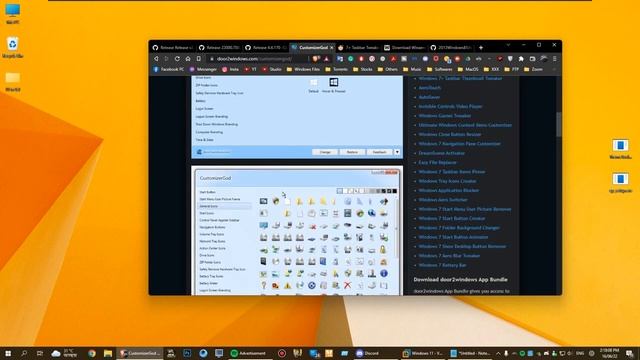Show hidden system tray icons
Image resolution: width=640 pixels, height=360 pixels.
498,353
